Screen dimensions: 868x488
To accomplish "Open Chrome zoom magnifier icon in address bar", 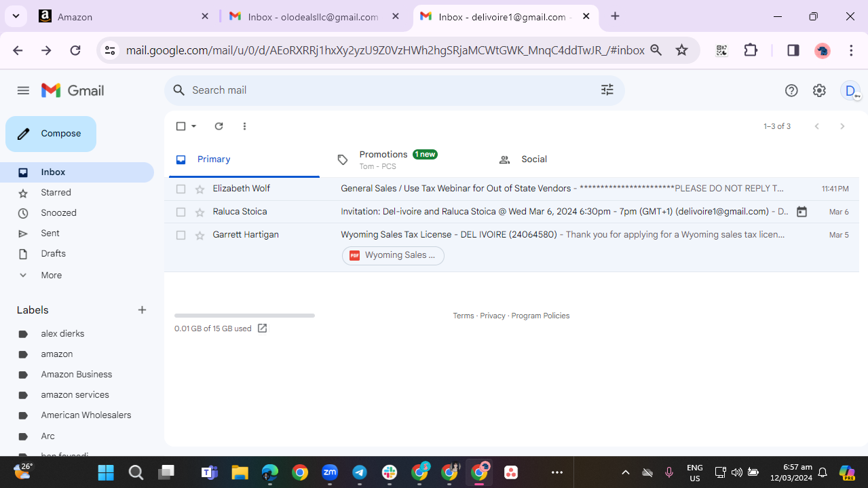I will click(x=656, y=50).
